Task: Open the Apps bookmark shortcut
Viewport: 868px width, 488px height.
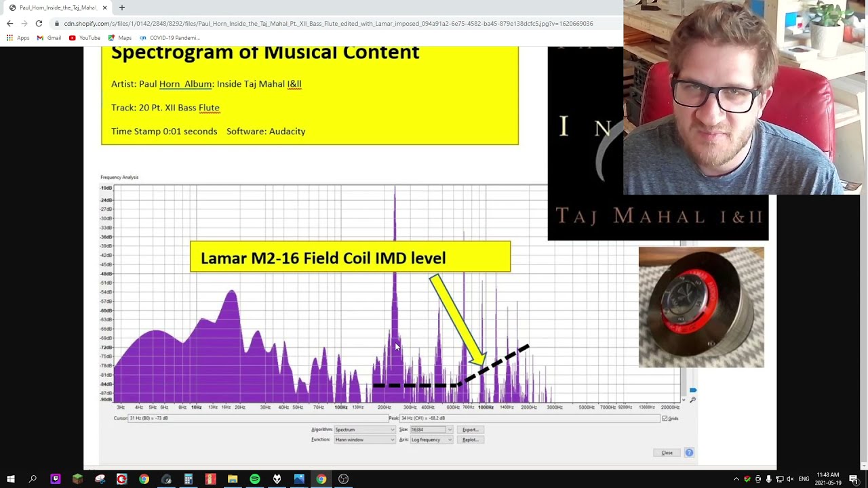Action: point(18,38)
